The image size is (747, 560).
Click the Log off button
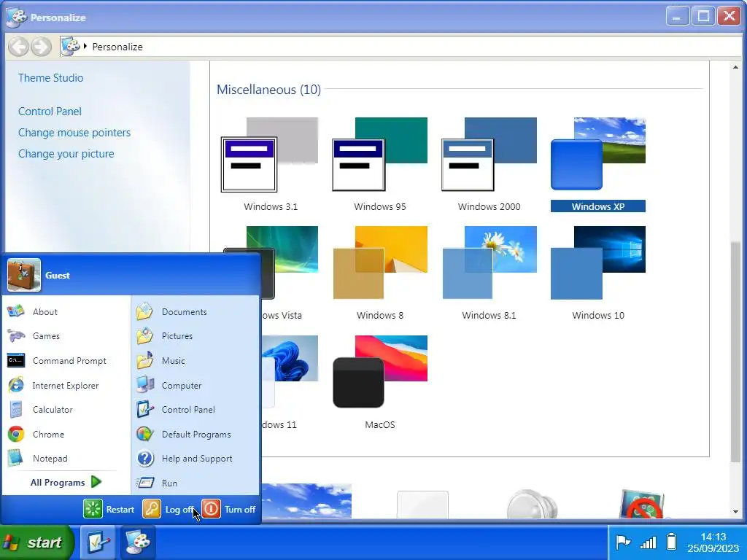(x=169, y=509)
